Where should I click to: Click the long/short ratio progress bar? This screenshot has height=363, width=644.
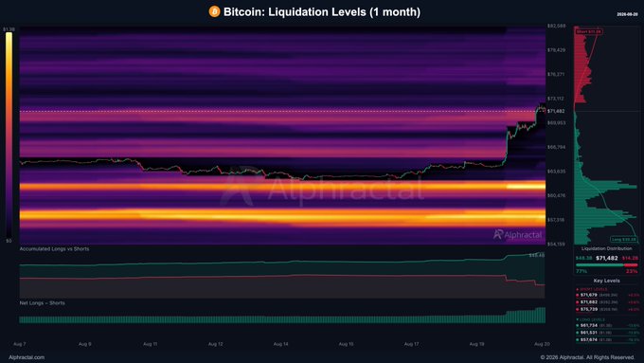[607, 265]
